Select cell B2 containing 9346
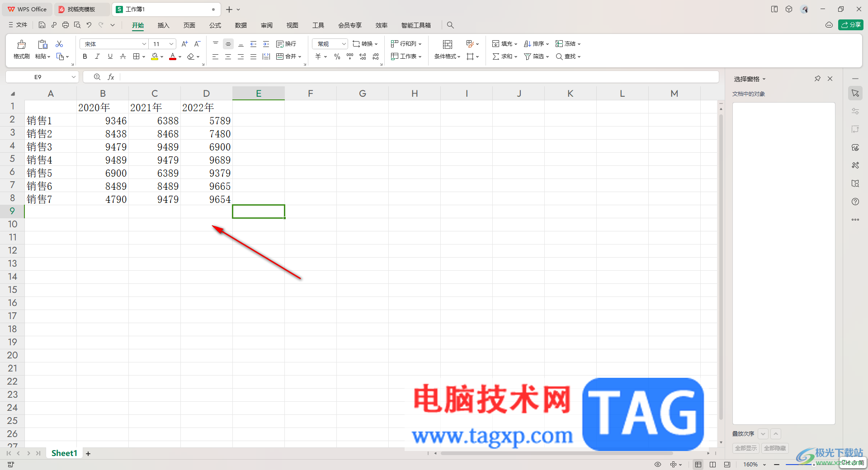 (x=103, y=121)
